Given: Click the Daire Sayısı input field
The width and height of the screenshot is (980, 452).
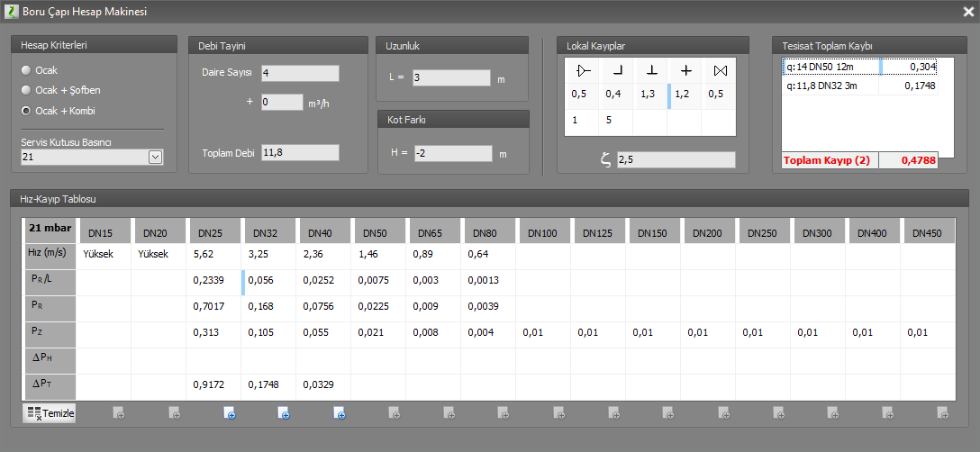Looking at the screenshot, I should tap(300, 73).
